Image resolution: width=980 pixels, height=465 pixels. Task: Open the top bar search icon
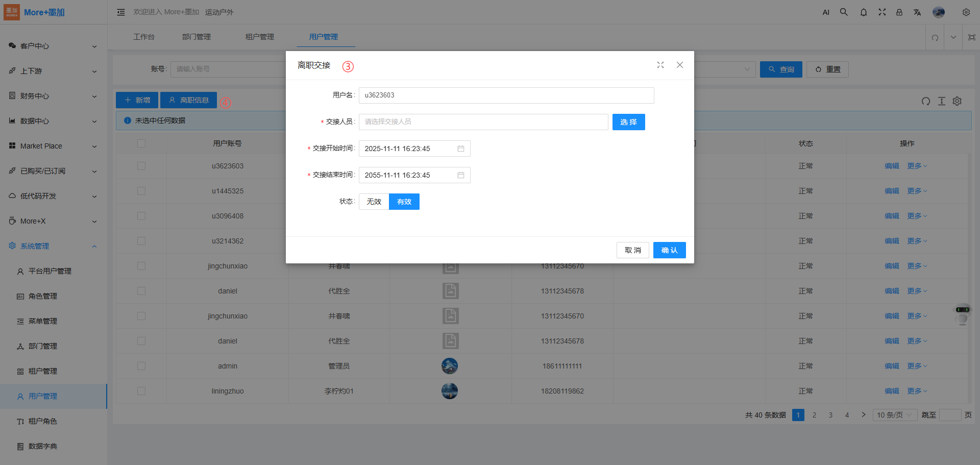tap(844, 12)
